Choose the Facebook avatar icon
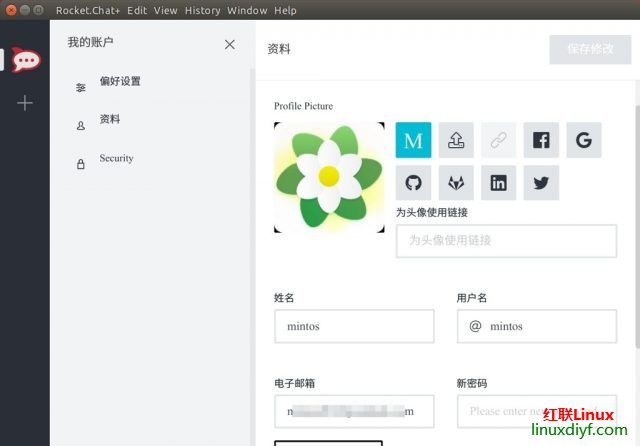The height and width of the screenshot is (446, 640). click(541, 141)
